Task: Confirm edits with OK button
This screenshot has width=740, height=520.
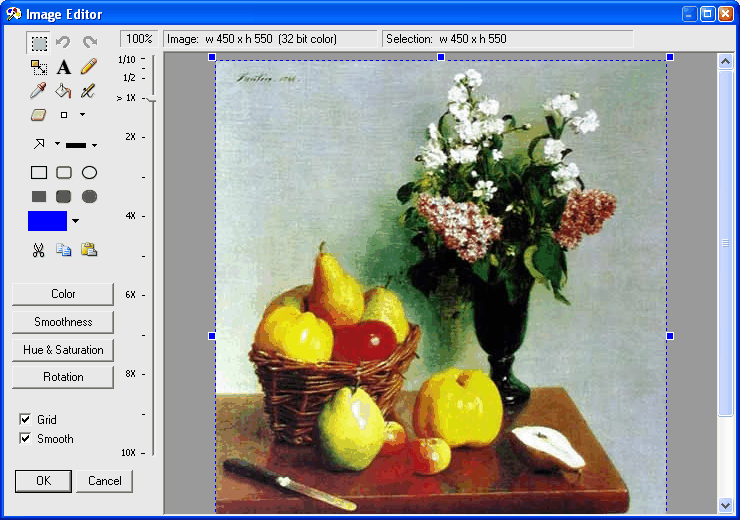Action: (x=43, y=481)
